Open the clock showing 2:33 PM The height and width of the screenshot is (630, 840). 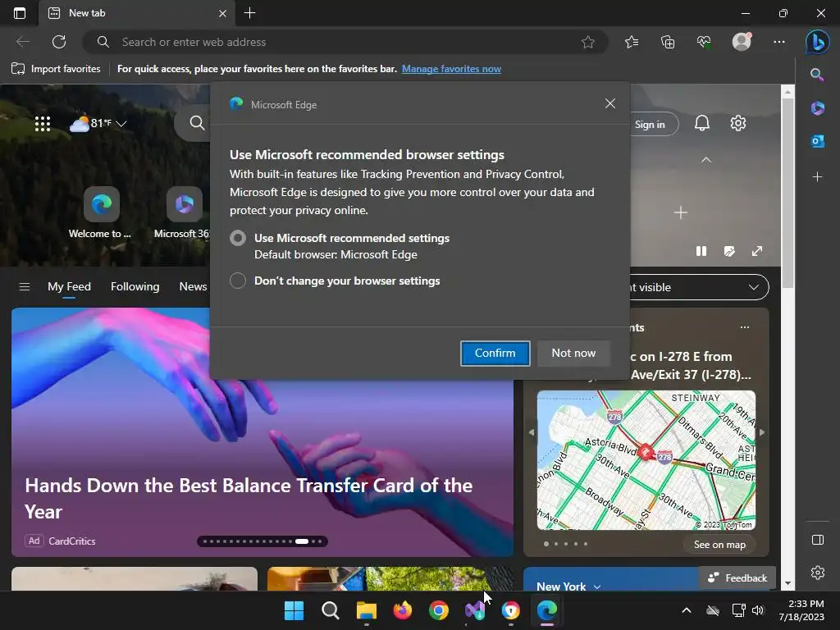pos(801,610)
